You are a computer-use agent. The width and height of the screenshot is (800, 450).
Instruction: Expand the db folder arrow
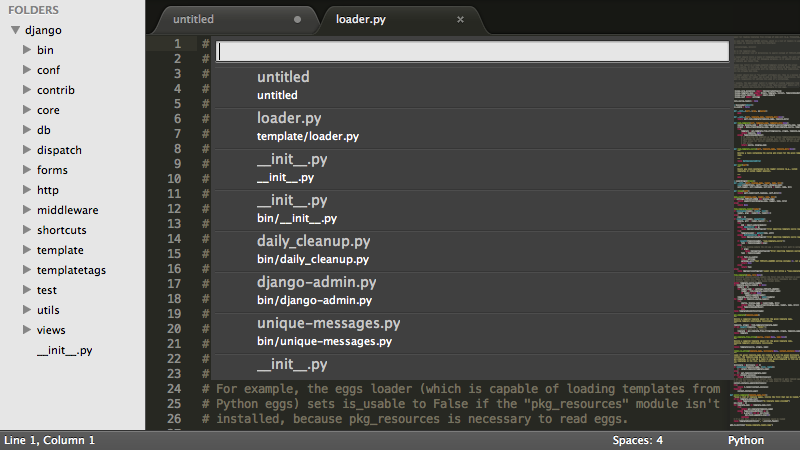pyautogui.click(x=27, y=130)
